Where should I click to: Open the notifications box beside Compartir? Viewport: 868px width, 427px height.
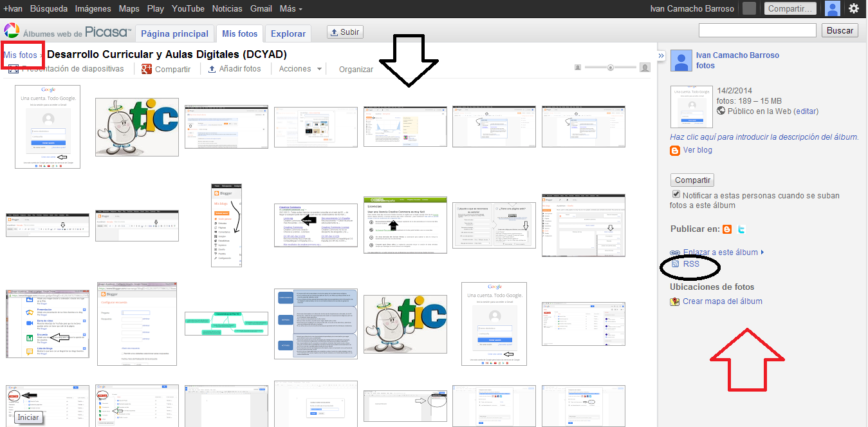749,8
